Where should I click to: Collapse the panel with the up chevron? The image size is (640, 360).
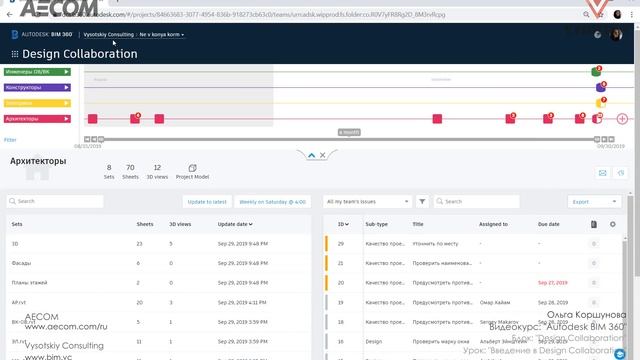point(311,155)
